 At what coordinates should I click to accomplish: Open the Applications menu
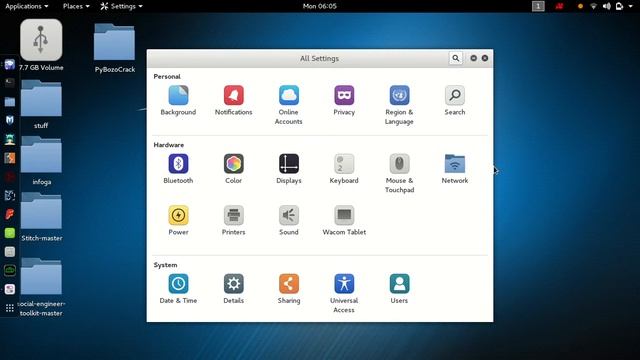[27, 6]
